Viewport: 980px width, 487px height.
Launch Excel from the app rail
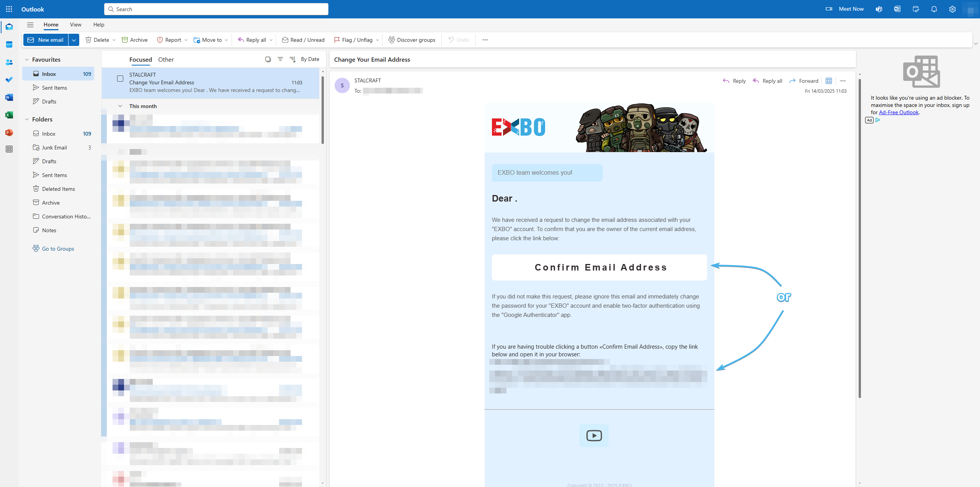[9, 115]
